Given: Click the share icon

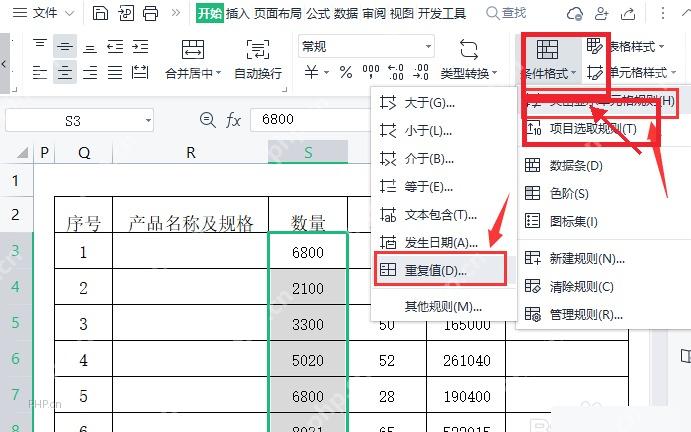Looking at the screenshot, I should point(628,14).
